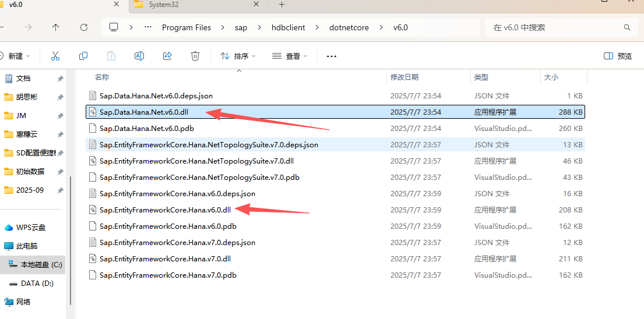Expand chevron after dotnetcore breadcrumb
Screen dimensions: 644x319
[x=382, y=27]
